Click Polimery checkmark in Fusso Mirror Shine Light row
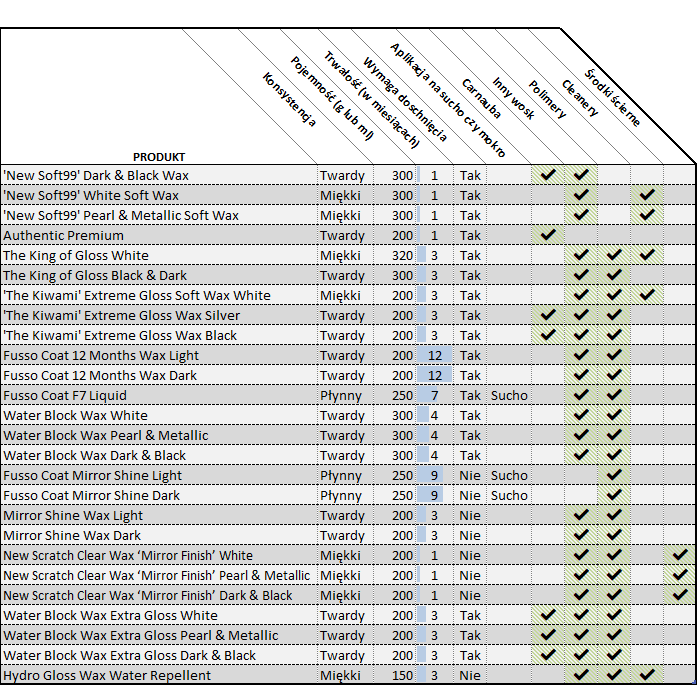The height and width of the screenshot is (686, 698). click(614, 475)
